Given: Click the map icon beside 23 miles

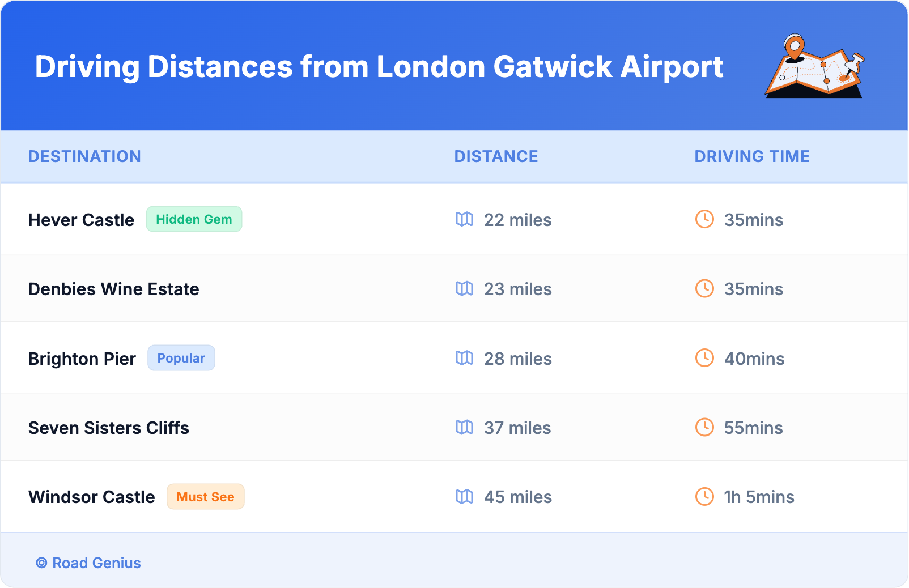Looking at the screenshot, I should [464, 288].
